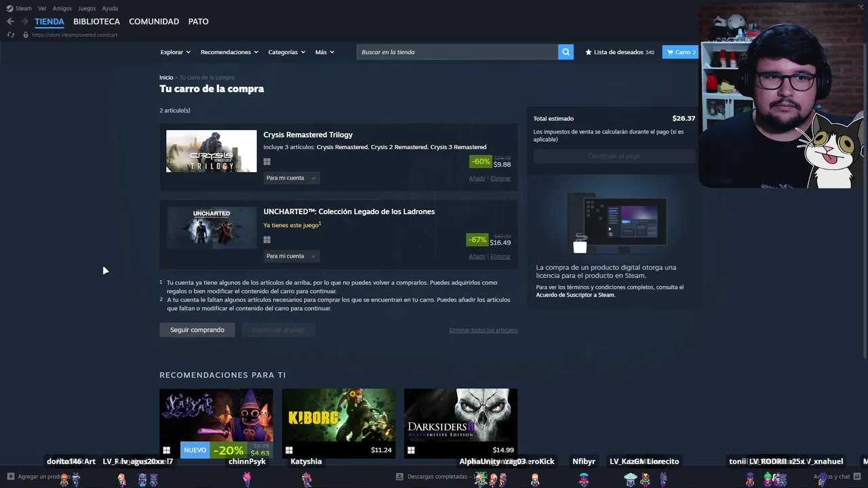Click the cart icon in the Carro button

(x=670, y=52)
